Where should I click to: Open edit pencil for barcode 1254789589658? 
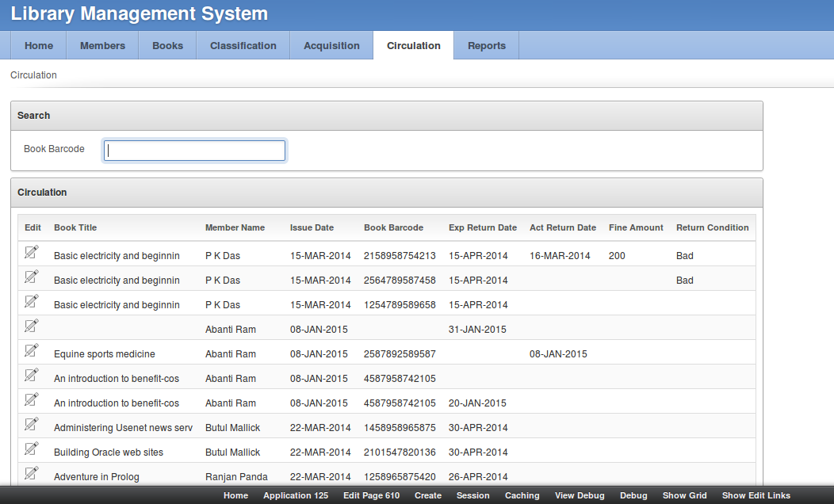pos(31,302)
